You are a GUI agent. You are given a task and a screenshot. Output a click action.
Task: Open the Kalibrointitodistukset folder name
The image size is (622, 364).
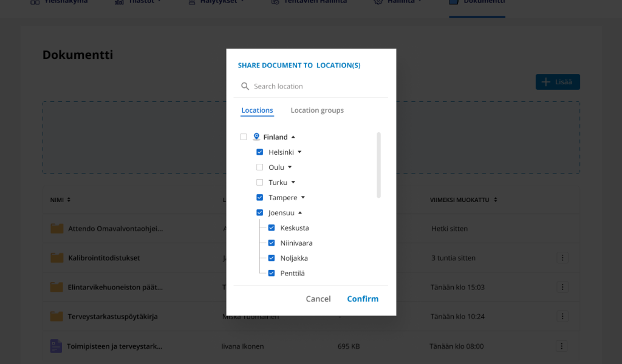[x=104, y=258]
